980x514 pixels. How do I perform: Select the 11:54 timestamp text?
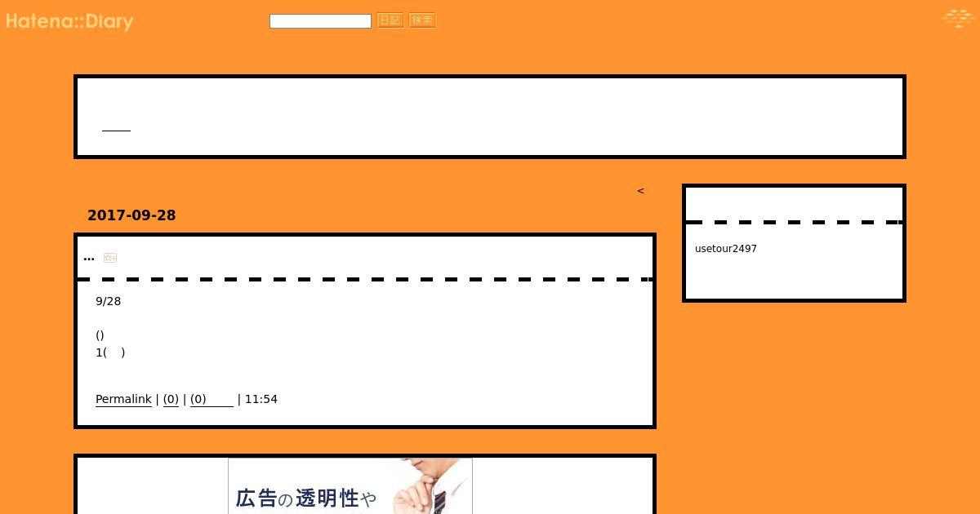[261, 399]
